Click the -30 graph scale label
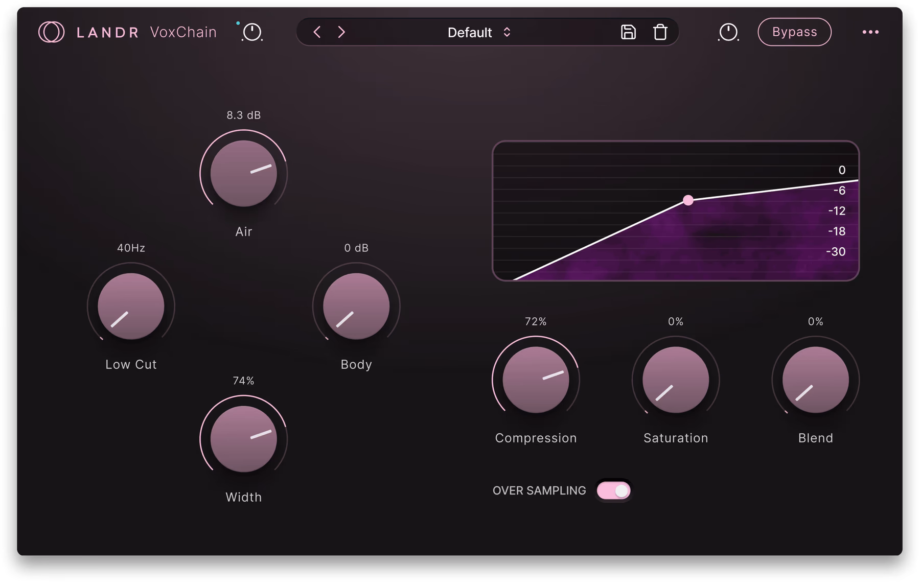Screen dimensions: 920x588 click(836, 252)
